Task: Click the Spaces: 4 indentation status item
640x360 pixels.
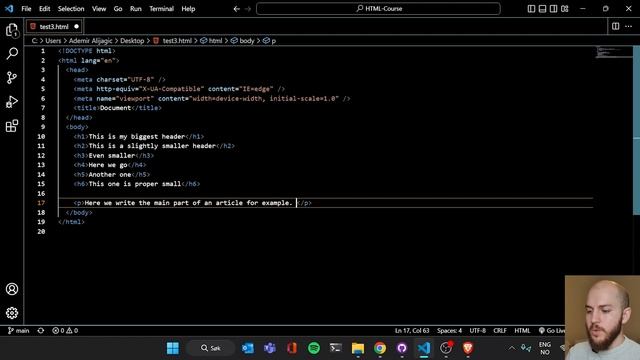Action: (x=449, y=331)
